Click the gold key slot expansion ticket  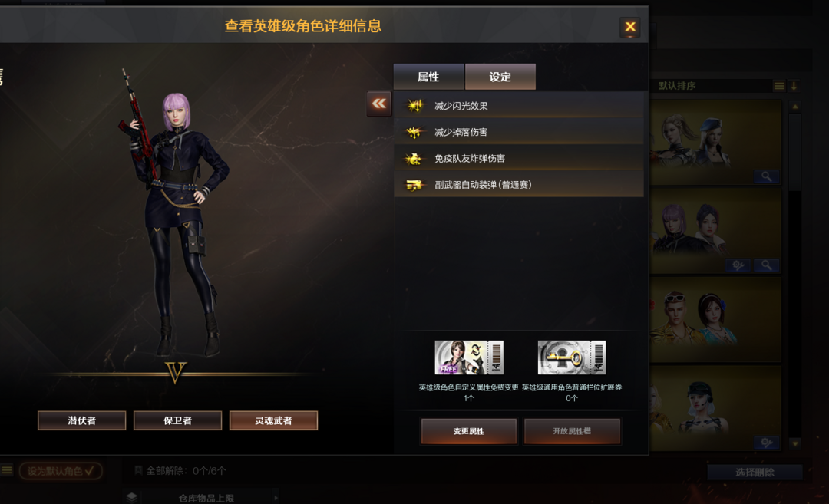coord(572,357)
